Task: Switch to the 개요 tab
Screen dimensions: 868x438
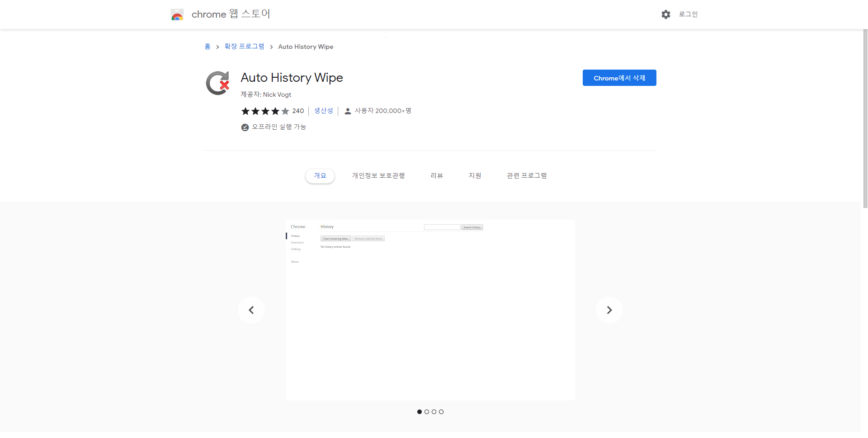Action: 320,176
